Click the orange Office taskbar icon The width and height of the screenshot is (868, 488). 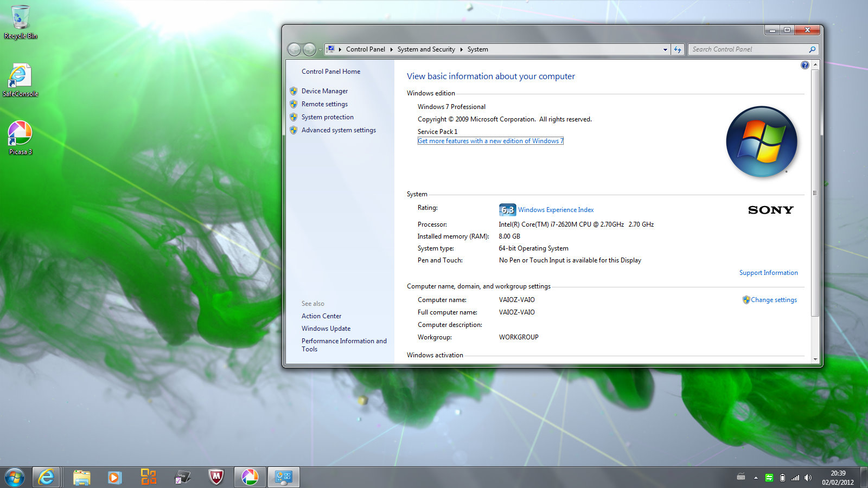[148, 477]
